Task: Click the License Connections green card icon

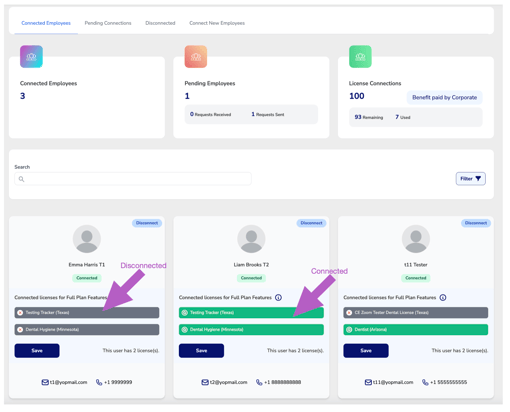Action: click(360, 57)
